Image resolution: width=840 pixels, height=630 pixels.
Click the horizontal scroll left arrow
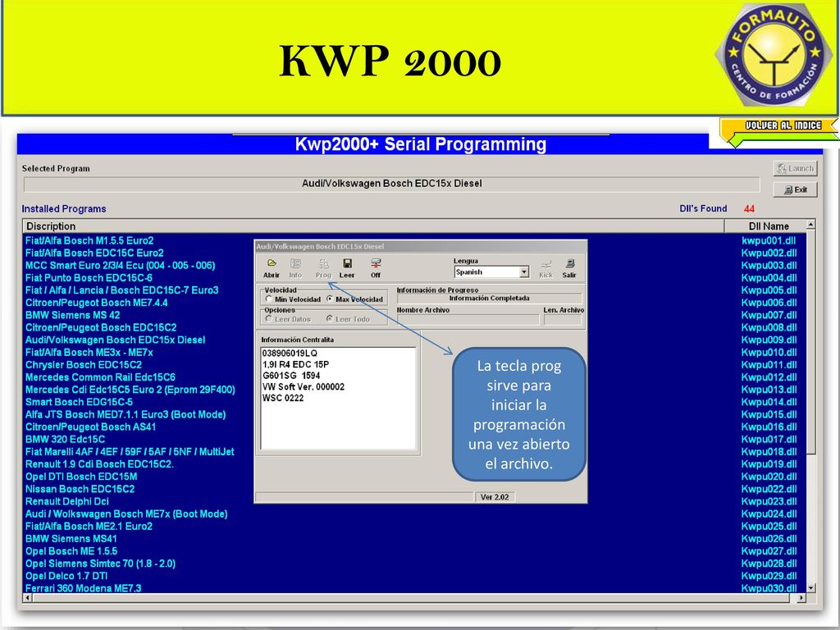click(x=28, y=597)
